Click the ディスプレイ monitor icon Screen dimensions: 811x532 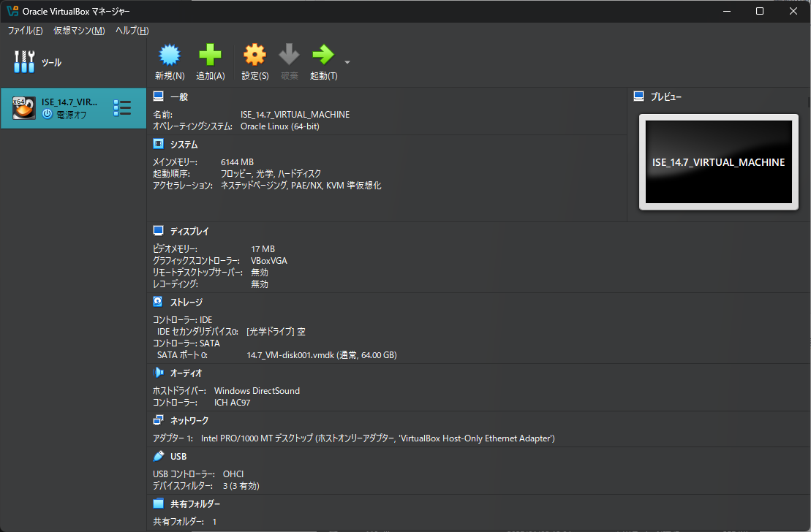pos(158,231)
